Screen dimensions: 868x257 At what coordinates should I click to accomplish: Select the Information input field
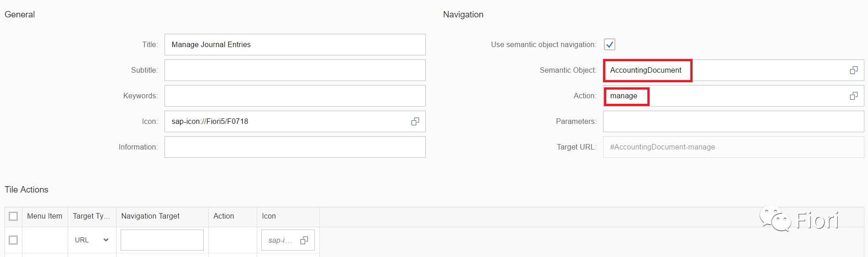(295, 147)
